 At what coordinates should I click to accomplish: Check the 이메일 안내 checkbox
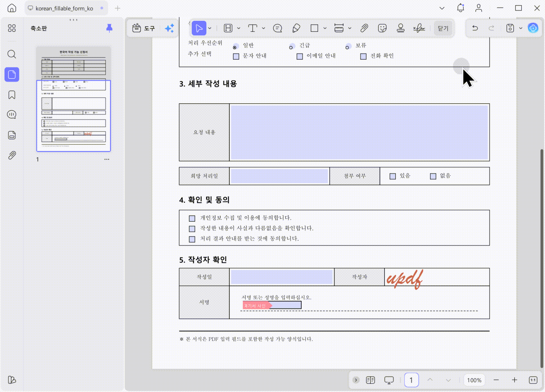pos(300,56)
